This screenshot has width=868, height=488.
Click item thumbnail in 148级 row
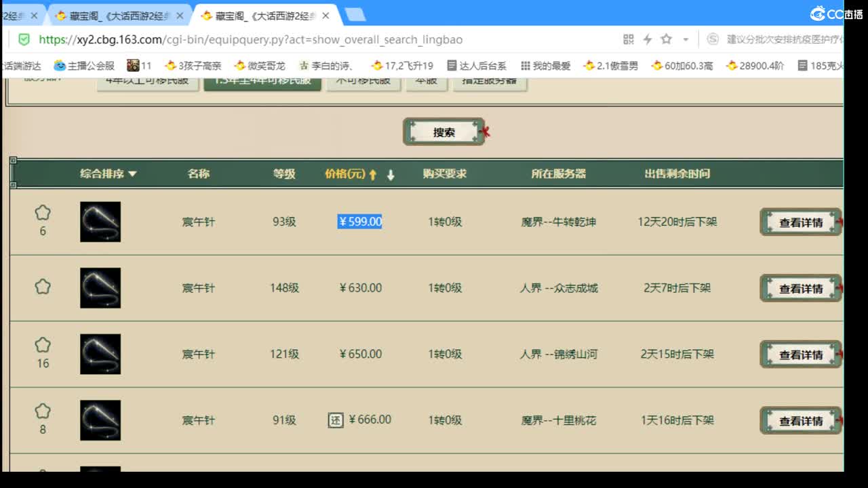click(100, 288)
